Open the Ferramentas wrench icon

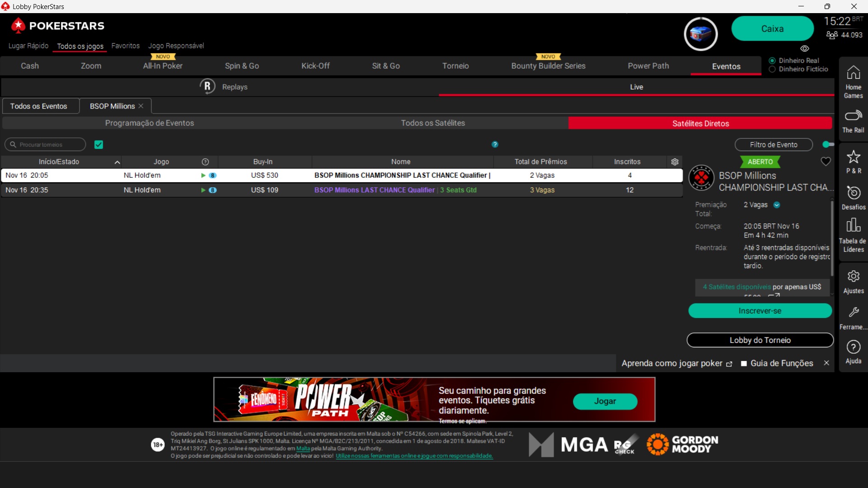pyautogui.click(x=853, y=318)
